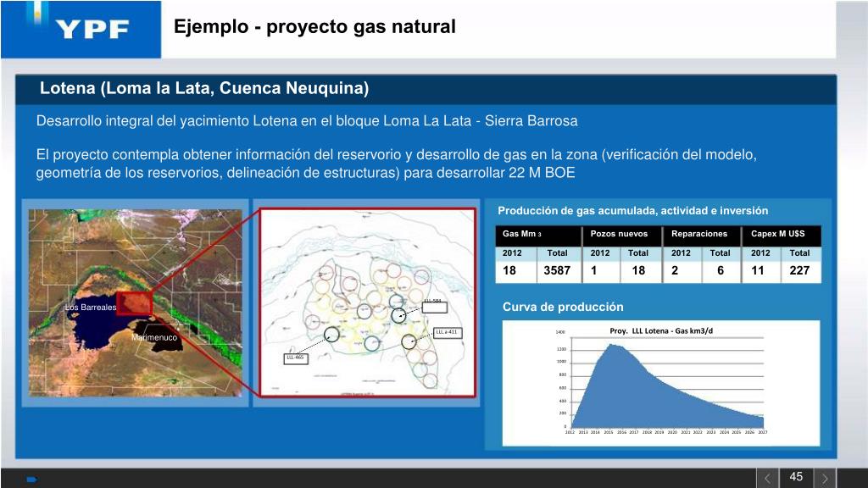Viewport: 868px width, 488px height.
Task: Click the 'Desarrollo integral del yacimiento Lotena' line
Action: coord(307,120)
